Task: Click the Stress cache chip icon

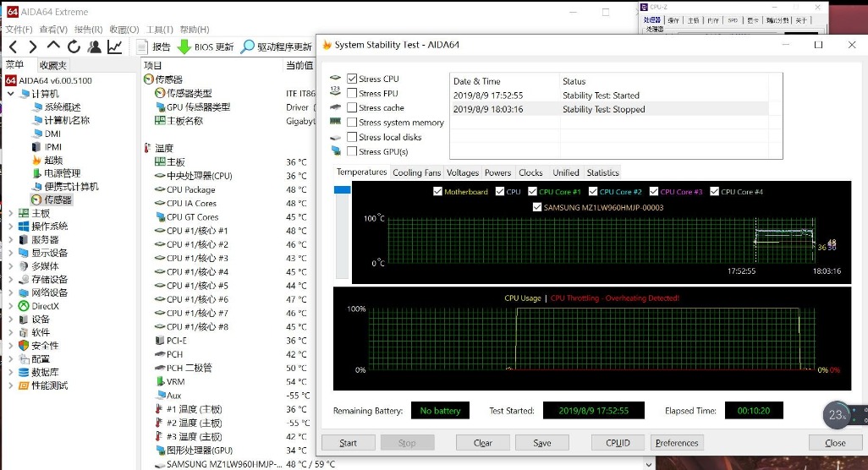Action: [x=336, y=107]
